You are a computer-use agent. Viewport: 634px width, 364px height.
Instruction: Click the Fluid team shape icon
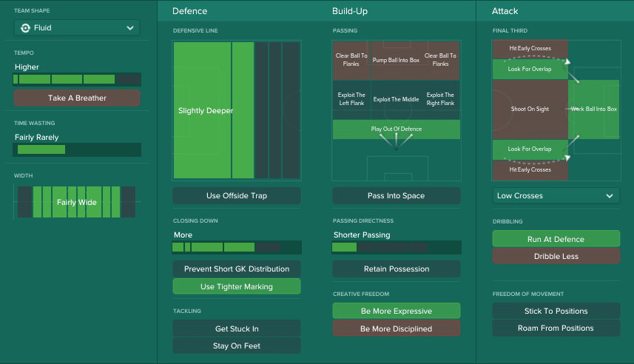click(x=25, y=28)
